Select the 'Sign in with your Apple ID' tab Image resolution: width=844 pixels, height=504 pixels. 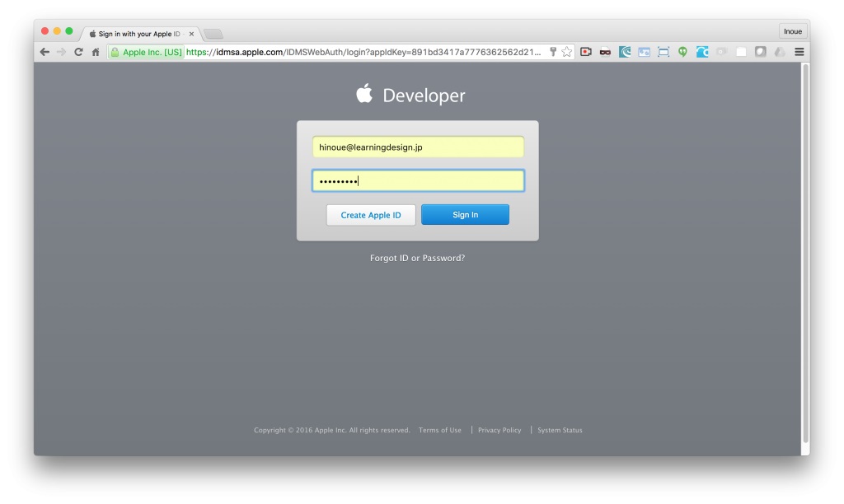[138, 34]
